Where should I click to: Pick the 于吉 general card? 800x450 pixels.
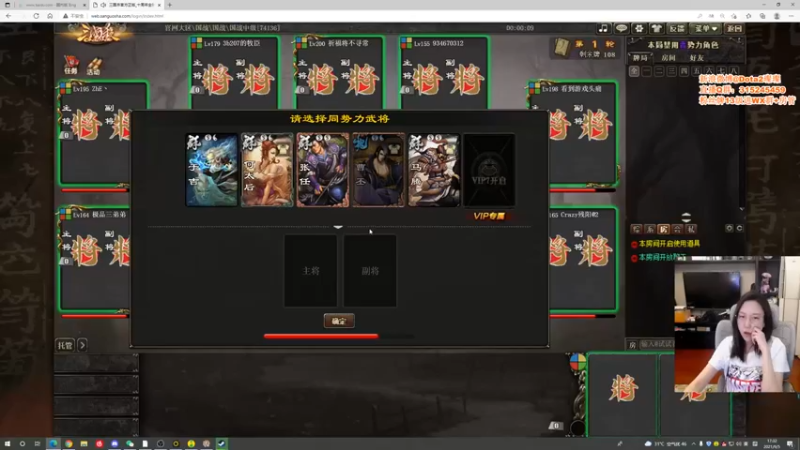tap(211, 170)
